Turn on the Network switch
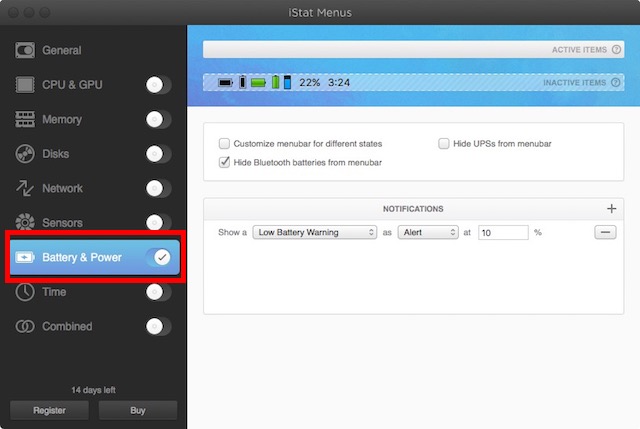The height and width of the screenshot is (429, 640). pos(158,188)
